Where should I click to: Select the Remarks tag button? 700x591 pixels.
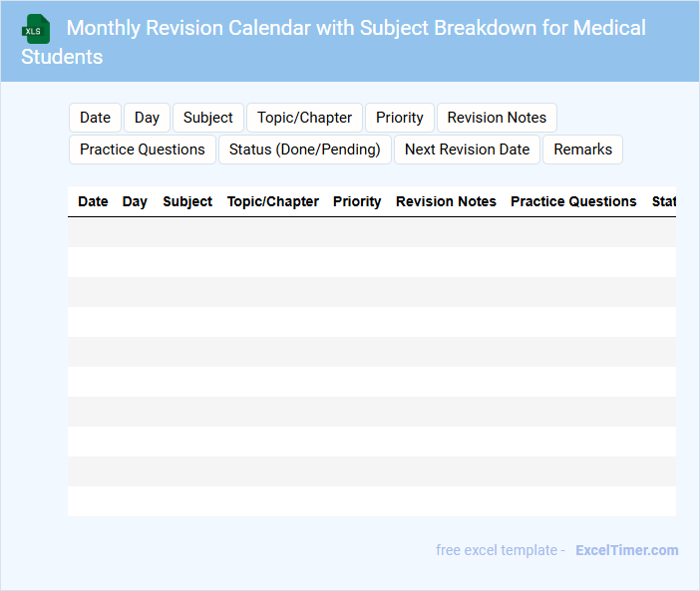[x=583, y=149]
